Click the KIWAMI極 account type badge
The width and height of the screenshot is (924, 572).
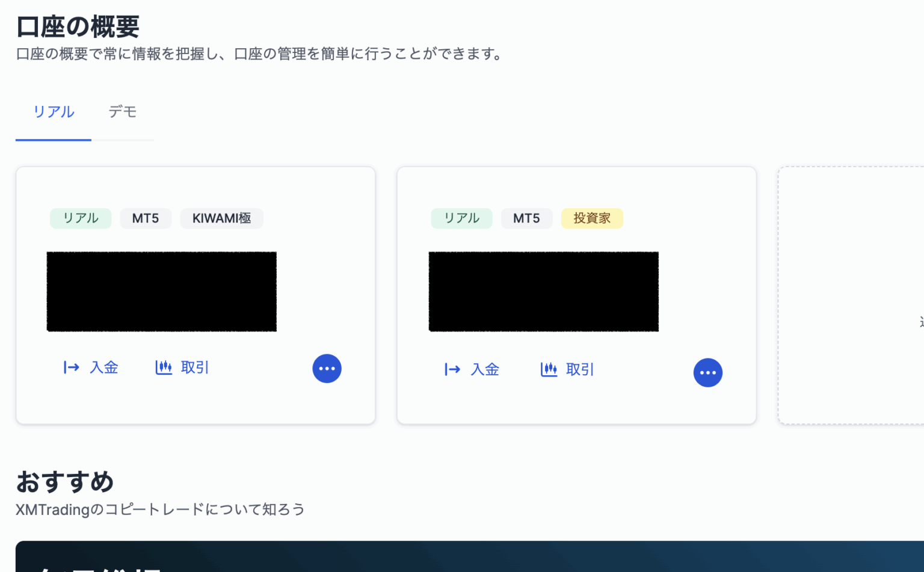click(221, 218)
